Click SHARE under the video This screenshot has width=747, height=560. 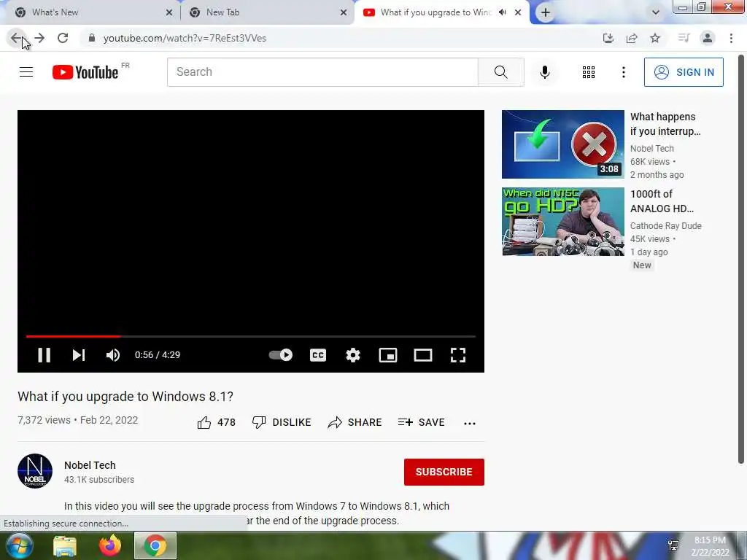pyautogui.click(x=355, y=422)
